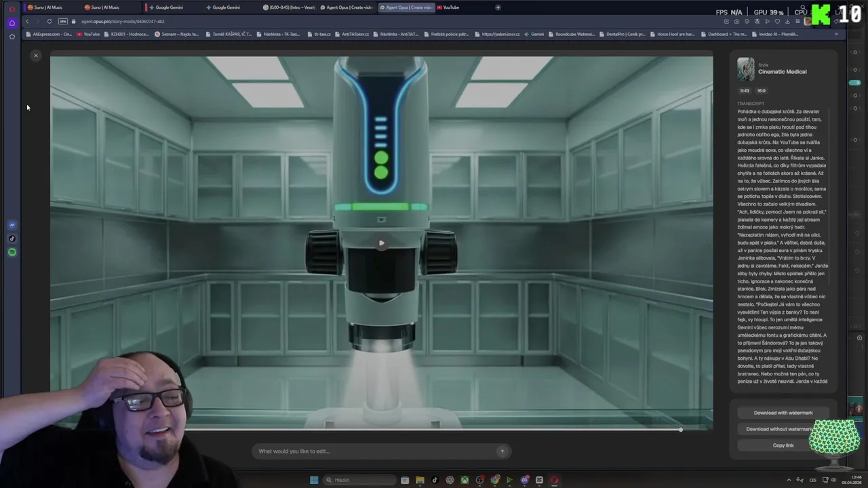This screenshot has width=868, height=488.
Task: Open the AntiTikToker.cz bookmark
Action: coord(353,34)
